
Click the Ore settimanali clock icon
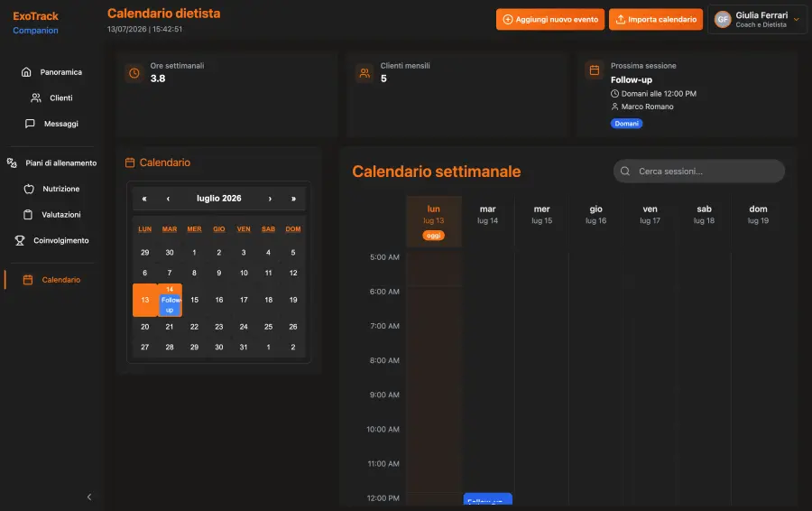point(134,73)
